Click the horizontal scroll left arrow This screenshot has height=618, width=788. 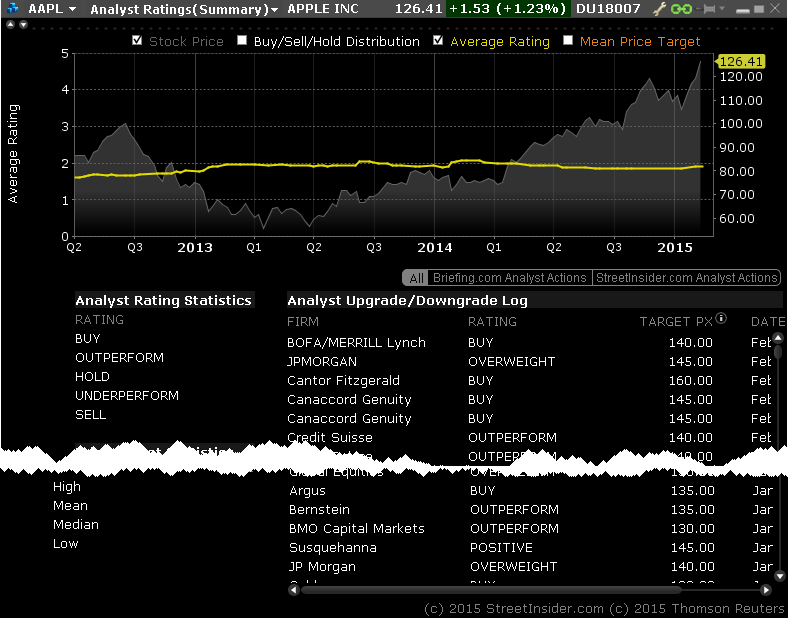point(294,590)
